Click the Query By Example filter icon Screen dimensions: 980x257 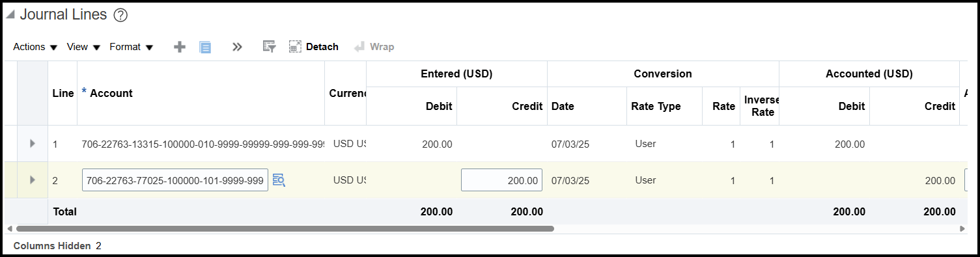(x=269, y=47)
